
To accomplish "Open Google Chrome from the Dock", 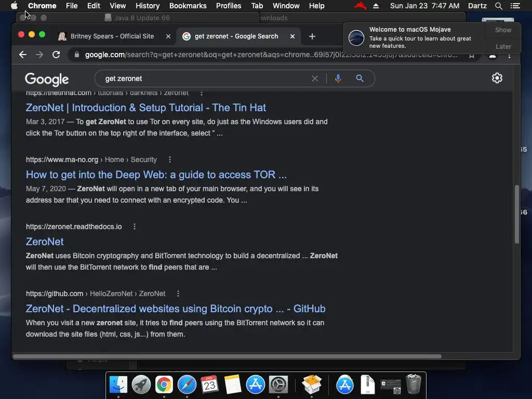I will 164,384.
